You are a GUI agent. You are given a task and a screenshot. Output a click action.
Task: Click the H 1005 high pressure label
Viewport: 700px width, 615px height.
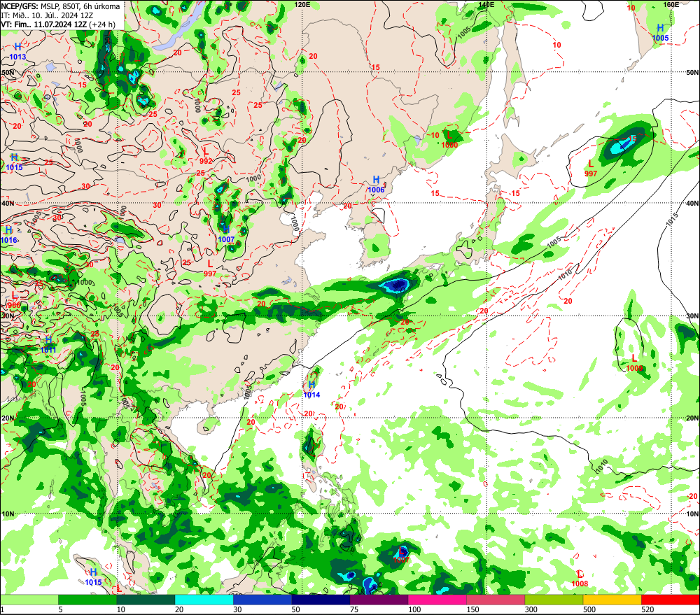click(x=660, y=33)
